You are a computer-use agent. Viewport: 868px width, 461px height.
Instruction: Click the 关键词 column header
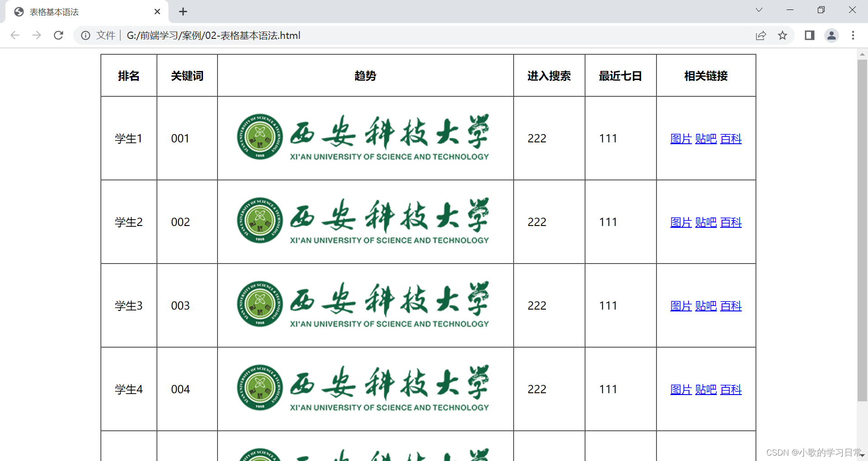coord(187,76)
